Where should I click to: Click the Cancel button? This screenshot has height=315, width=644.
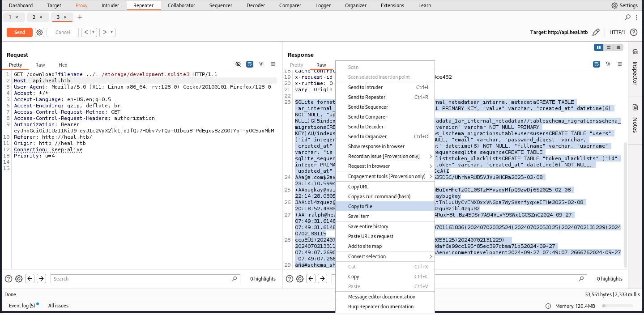click(63, 32)
